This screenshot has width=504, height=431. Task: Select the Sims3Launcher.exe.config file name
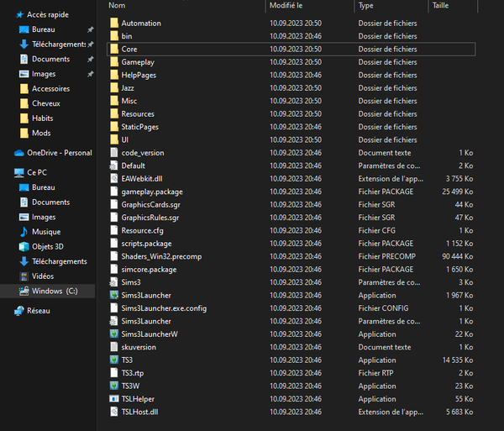[x=164, y=308]
